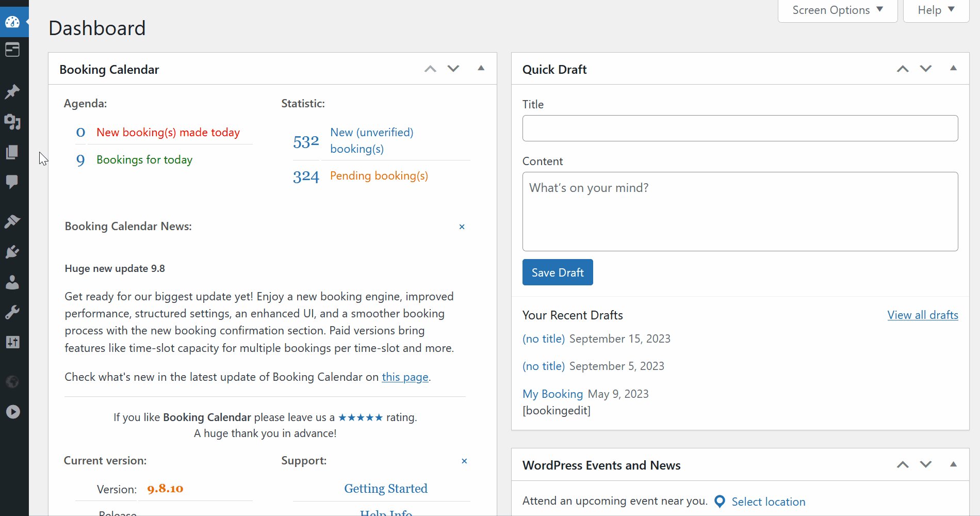The image size is (980, 516).
Task: Click the Quick Draft widget title
Action: pos(554,70)
